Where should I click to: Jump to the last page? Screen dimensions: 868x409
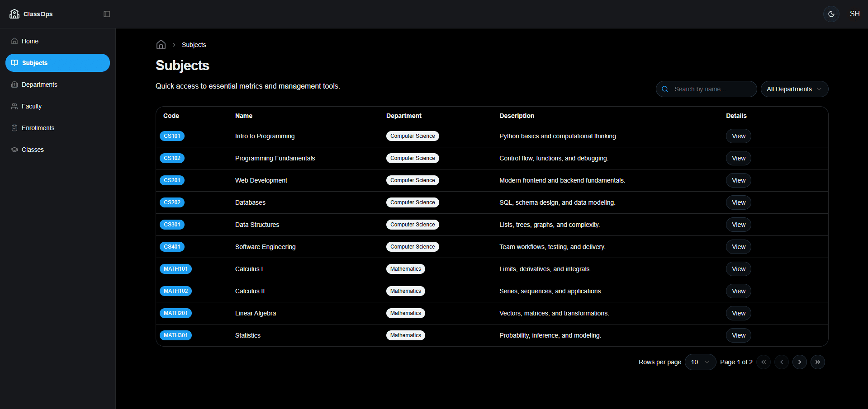click(x=818, y=362)
